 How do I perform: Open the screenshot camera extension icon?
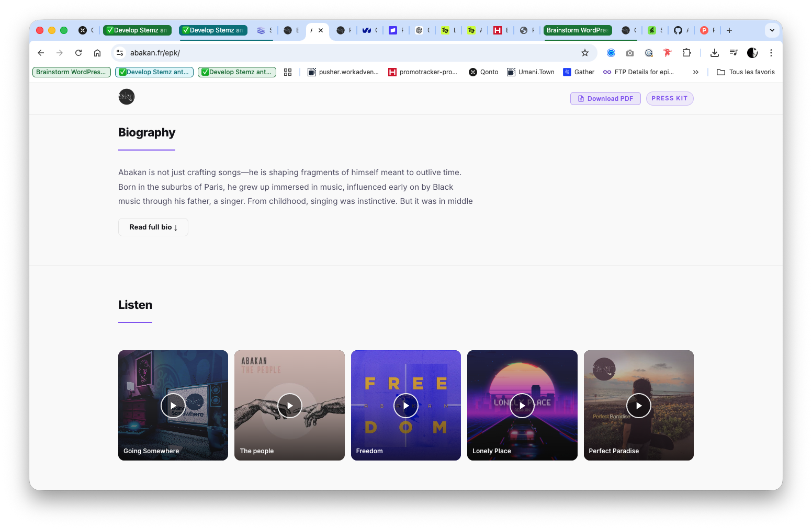click(x=630, y=53)
